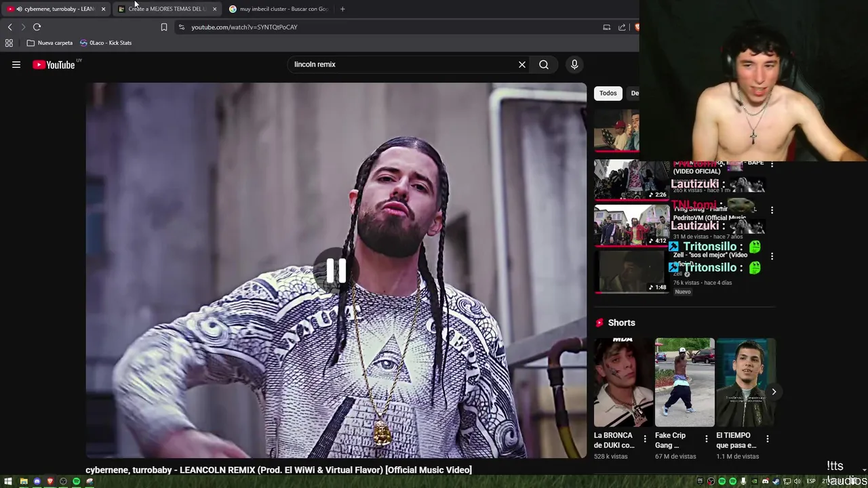868x488 pixels.
Task: Open Brave browser from the taskbar
Action: [x=50, y=481]
